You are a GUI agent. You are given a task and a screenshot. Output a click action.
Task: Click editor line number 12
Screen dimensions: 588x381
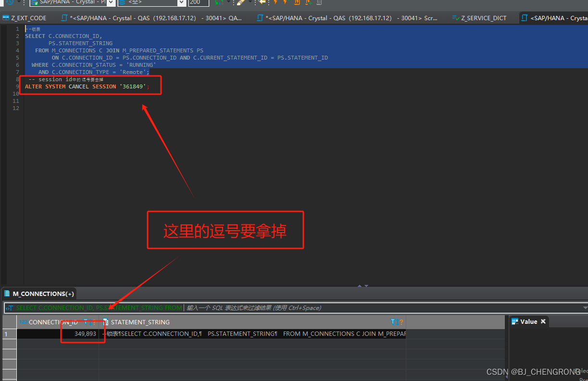coord(16,108)
